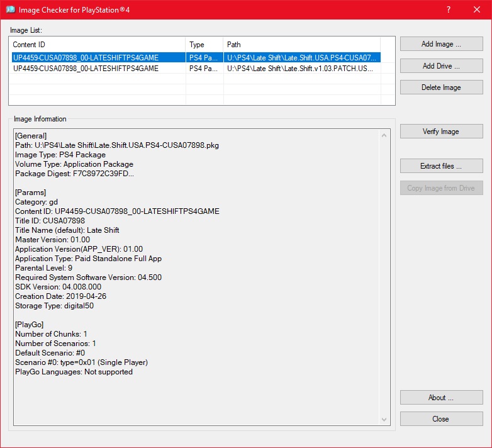Open the About ... dialog
Screen dimensions: 492x448
[441, 398]
